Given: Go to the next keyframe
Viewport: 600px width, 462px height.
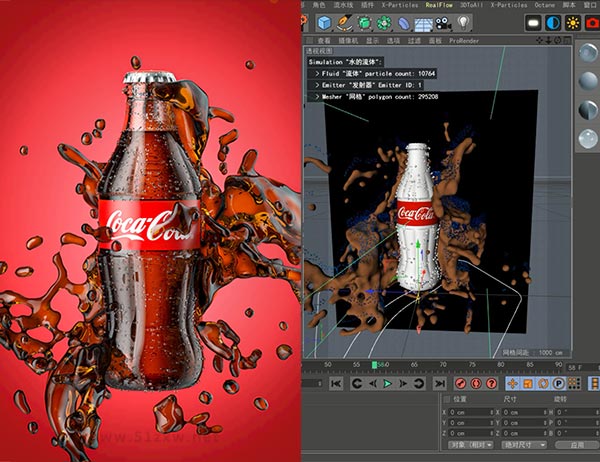Looking at the screenshot, I should (x=419, y=383).
